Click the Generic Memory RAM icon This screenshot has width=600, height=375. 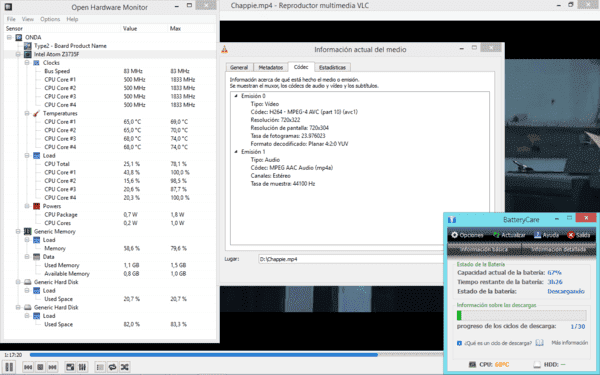28,232
